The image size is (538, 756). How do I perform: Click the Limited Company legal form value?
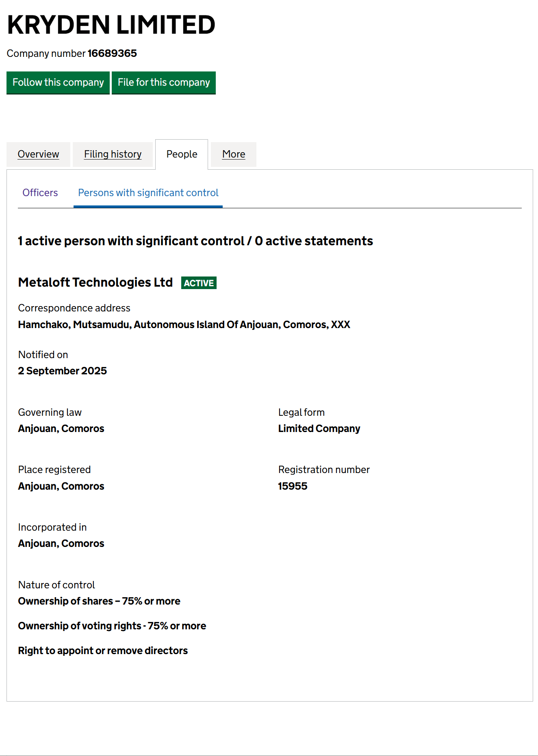coord(319,429)
